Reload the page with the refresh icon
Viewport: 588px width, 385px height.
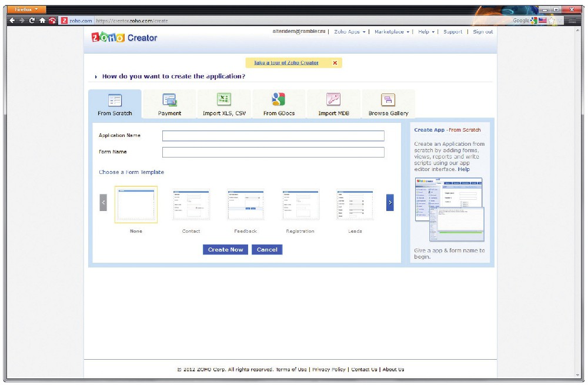click(32, 21)
